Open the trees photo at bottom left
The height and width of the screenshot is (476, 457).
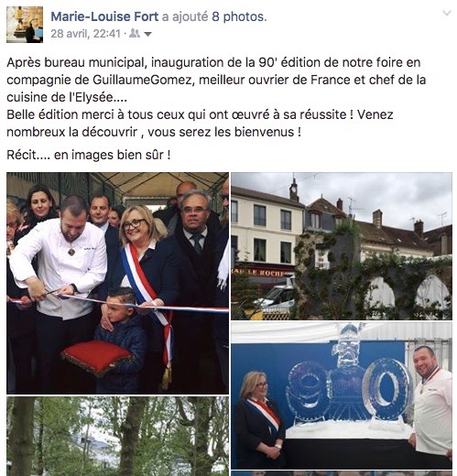117,437
